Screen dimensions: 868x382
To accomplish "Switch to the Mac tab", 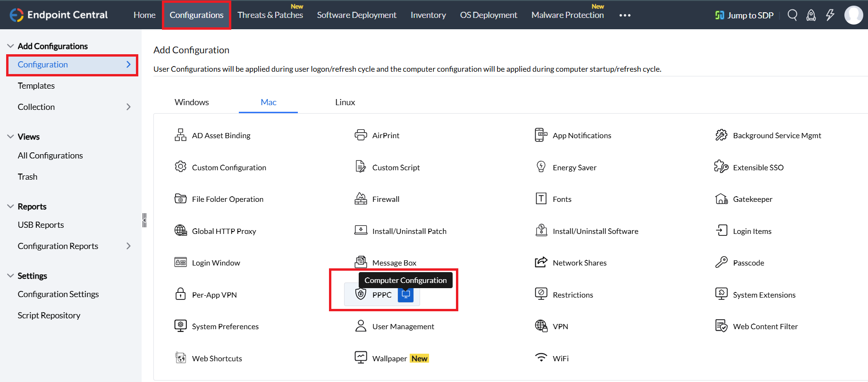I will click(269, 102).
